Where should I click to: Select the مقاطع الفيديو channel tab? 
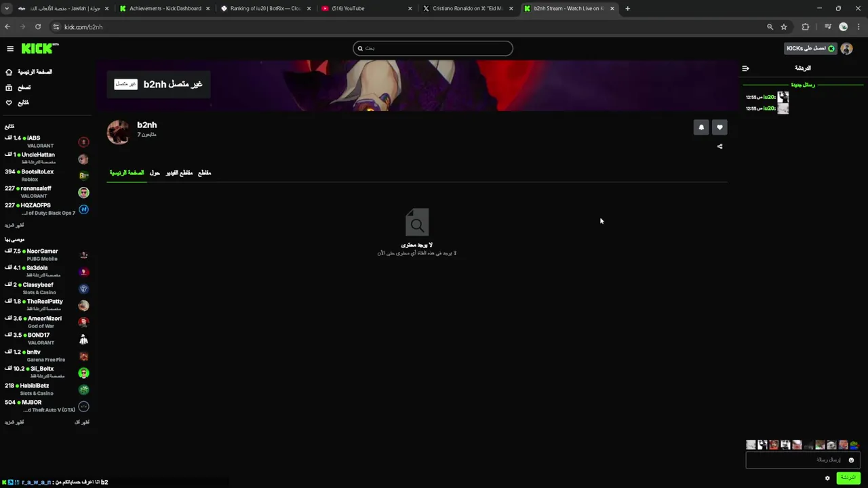(179, 173)
